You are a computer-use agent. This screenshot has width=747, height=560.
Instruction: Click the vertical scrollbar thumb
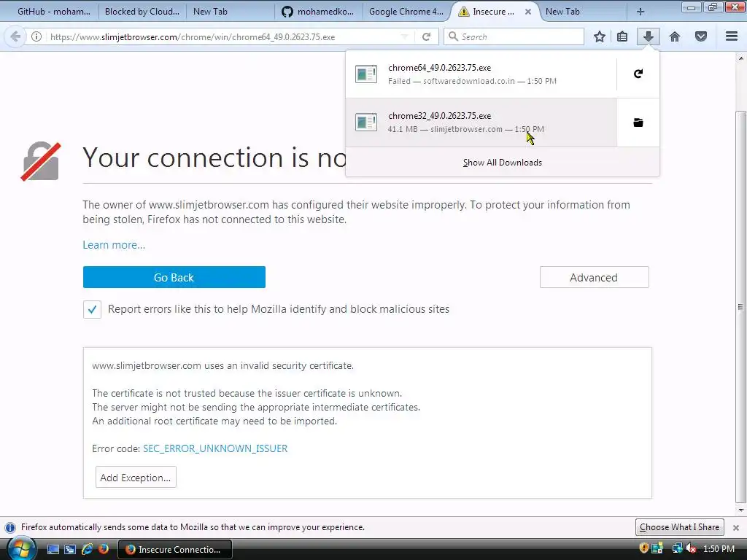coord(740,307)
